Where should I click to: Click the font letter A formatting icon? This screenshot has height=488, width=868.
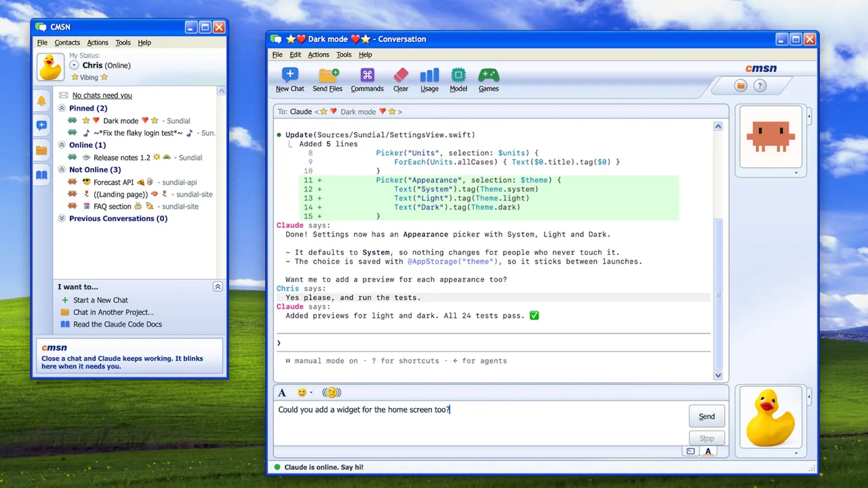(x=282, y=393)
